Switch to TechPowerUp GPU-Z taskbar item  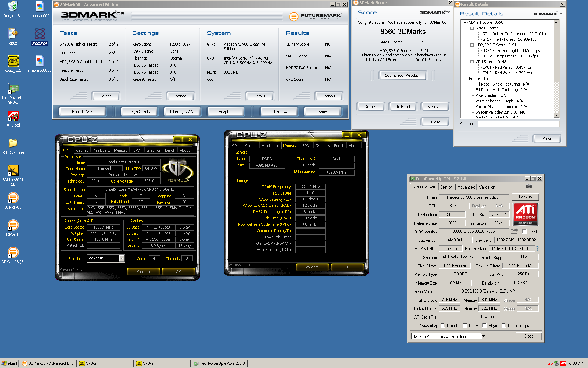point(220,363)
